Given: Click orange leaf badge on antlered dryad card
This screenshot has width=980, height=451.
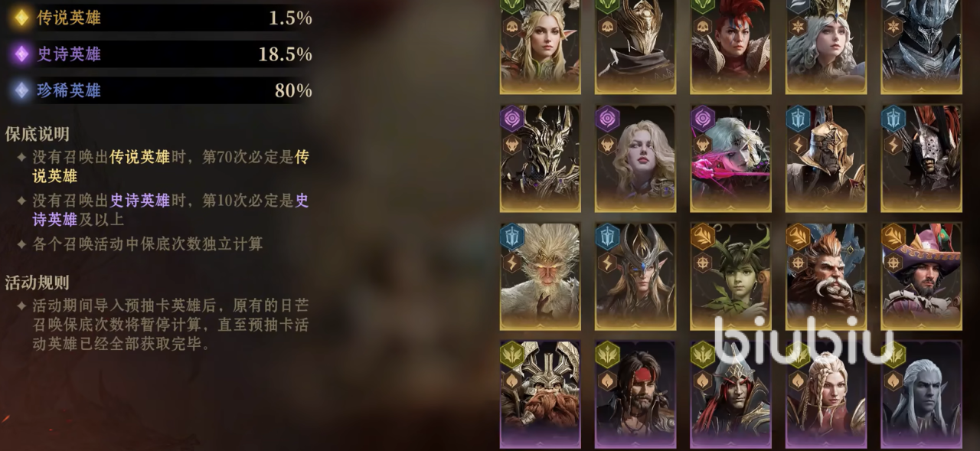Looking at the screenshot, I should (x=702, y=237).
